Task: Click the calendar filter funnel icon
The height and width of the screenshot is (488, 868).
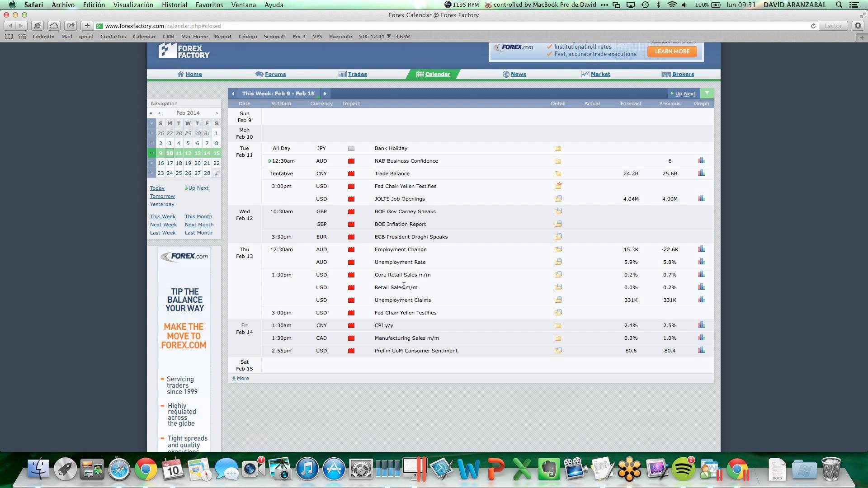Action: (x=707, y=94)
